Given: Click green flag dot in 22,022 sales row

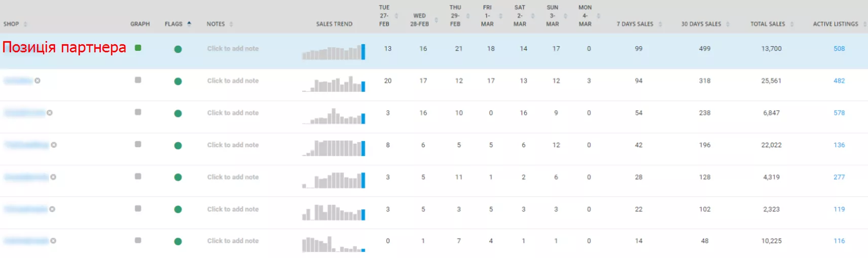Looking at the screenshot, I should [x=178, y=146].
